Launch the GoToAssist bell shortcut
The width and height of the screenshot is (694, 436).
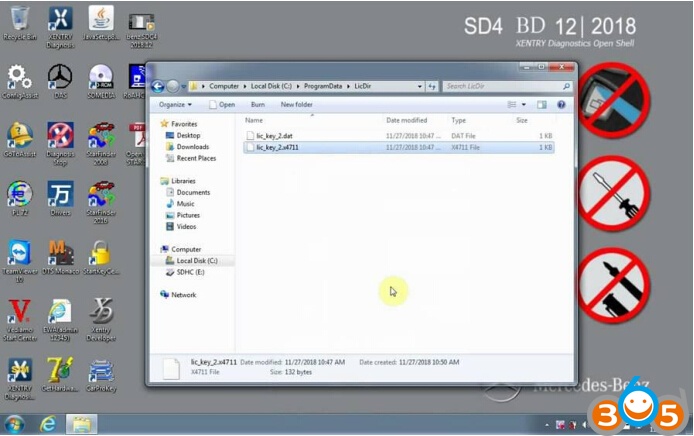pyautogui.click(x=19, y=140)
